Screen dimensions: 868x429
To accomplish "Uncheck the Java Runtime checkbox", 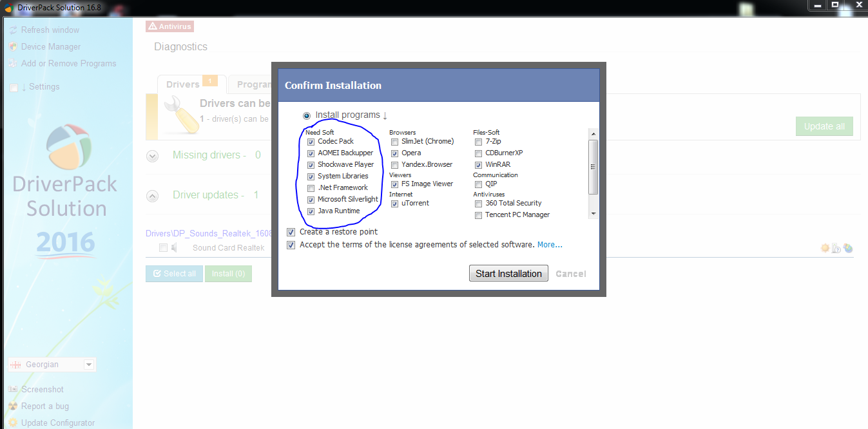I will coord(311,211).
